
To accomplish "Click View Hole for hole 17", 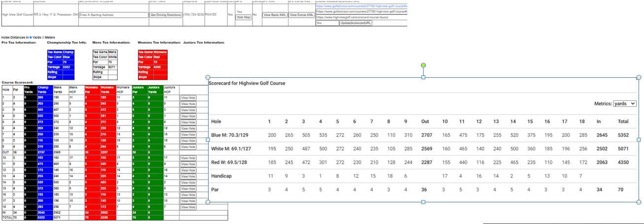I will coord(188,201).
